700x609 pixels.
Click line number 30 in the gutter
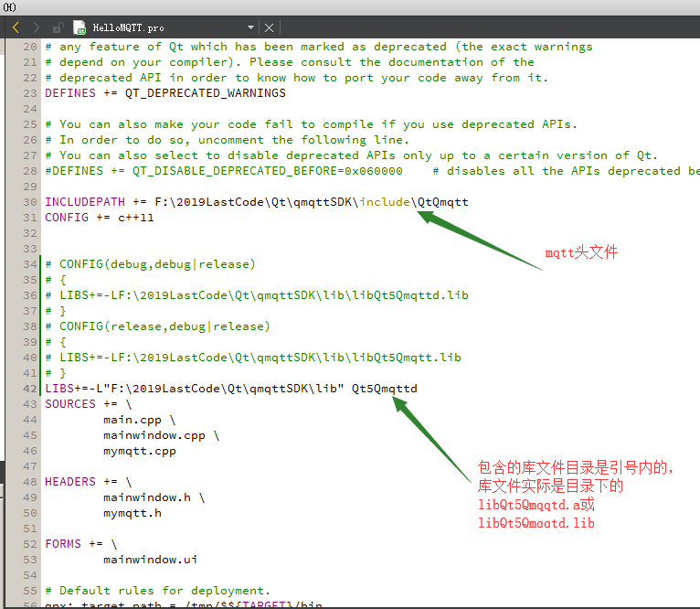pyautogui.click(x=30, y=201)
